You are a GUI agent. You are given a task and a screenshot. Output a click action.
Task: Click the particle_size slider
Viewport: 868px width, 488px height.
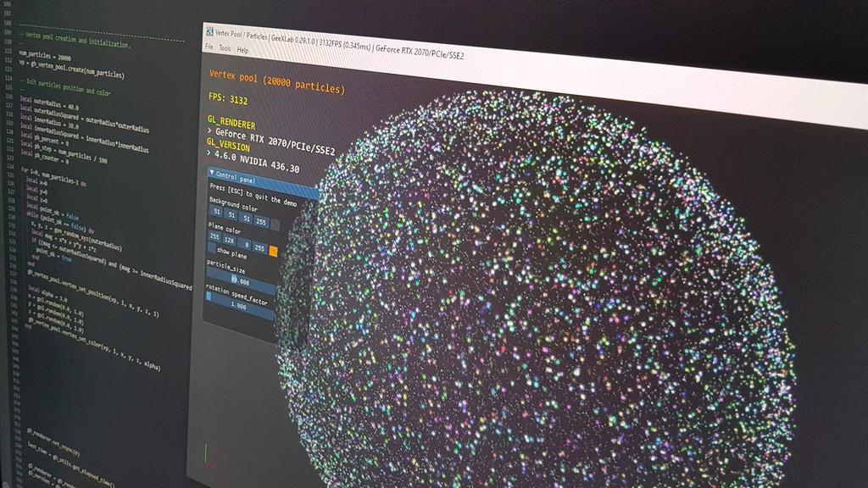241,280
